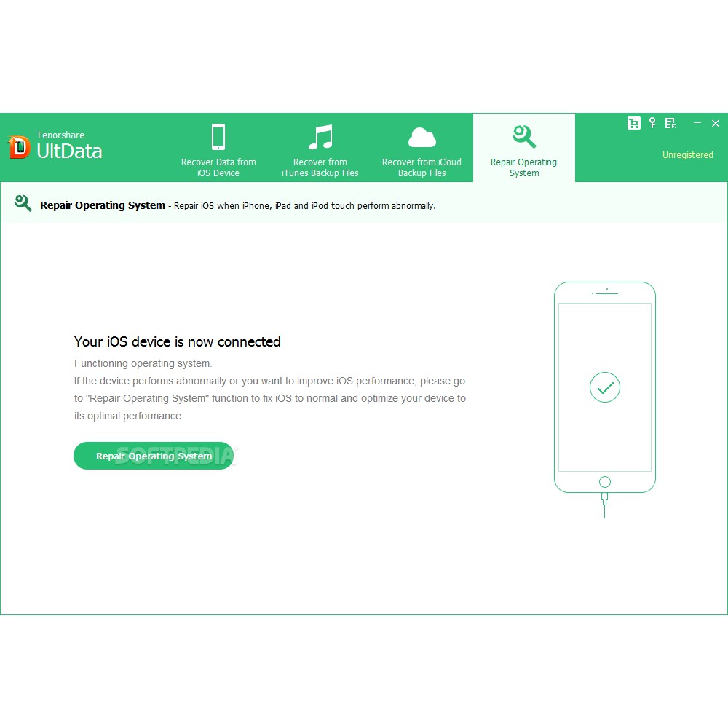
Task: Click the cloud icon for iCloud backup
Action: 422,138
